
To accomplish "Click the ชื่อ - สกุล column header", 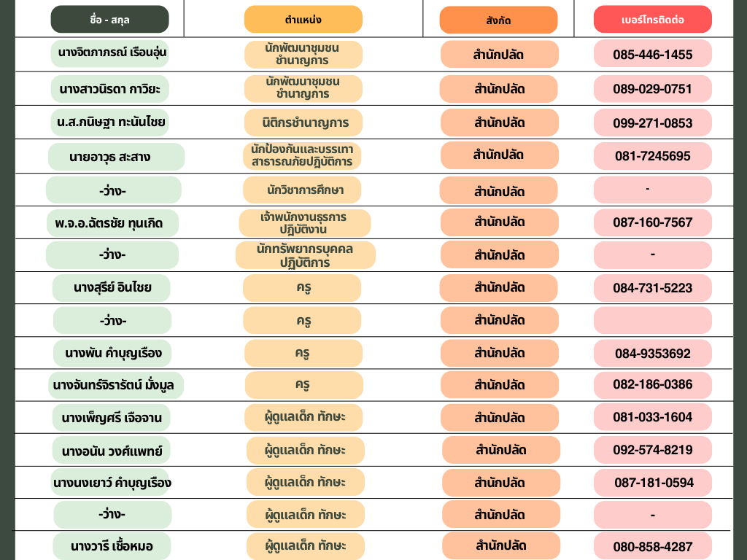I will coord(109,19).
